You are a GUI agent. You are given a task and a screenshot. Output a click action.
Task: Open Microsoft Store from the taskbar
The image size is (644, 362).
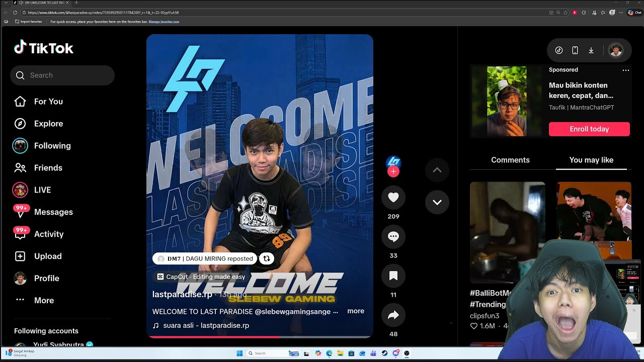tap(351, 353)
